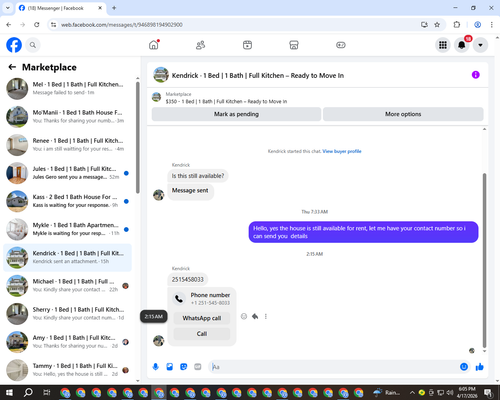This screenshot has width=500, height=400.
Task: Click More options button
Action: tap(403, 114)
